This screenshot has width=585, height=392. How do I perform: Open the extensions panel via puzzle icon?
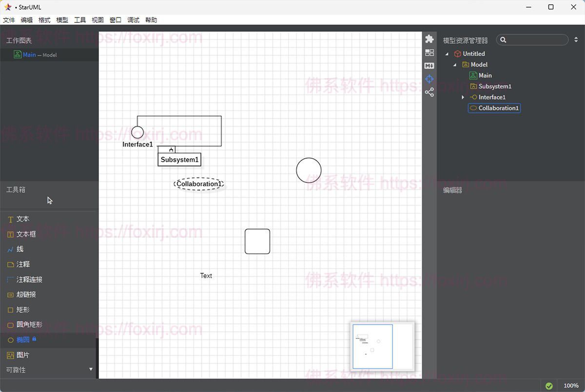tap(429, 38)
